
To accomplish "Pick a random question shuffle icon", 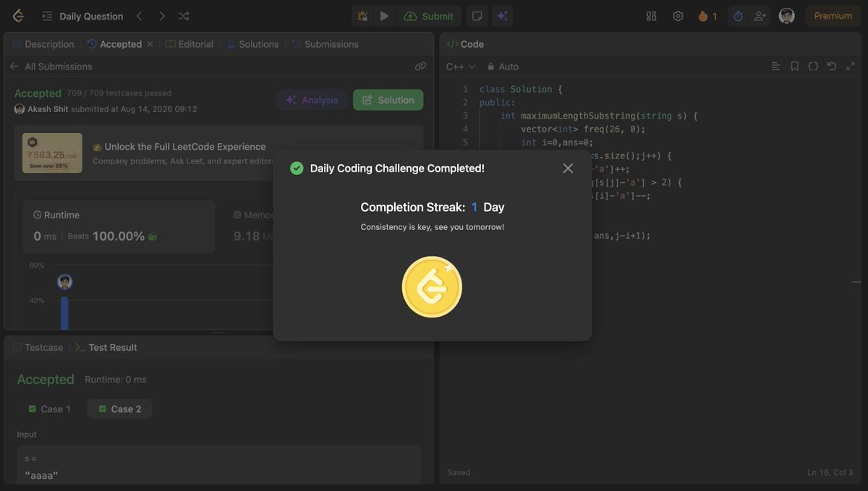I will 184,16.
